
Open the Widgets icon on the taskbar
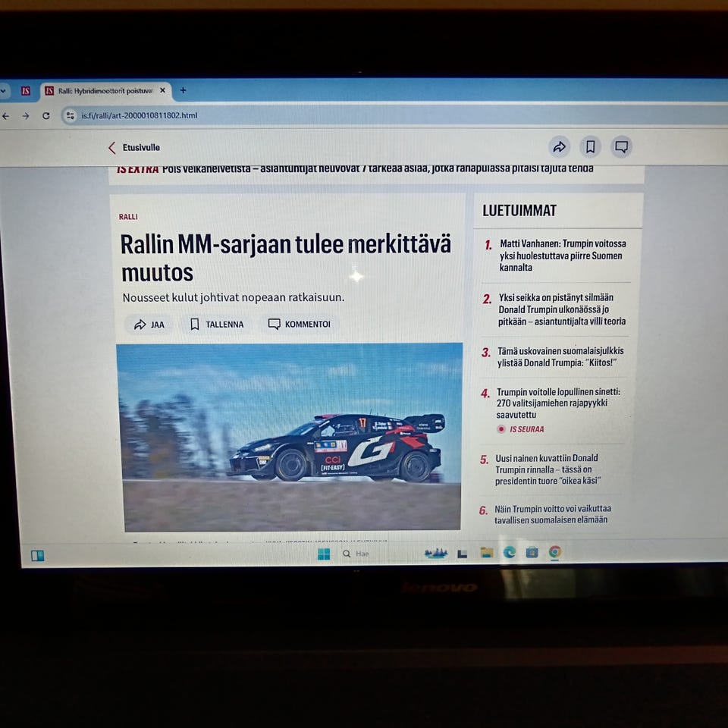tap(38, 556)
